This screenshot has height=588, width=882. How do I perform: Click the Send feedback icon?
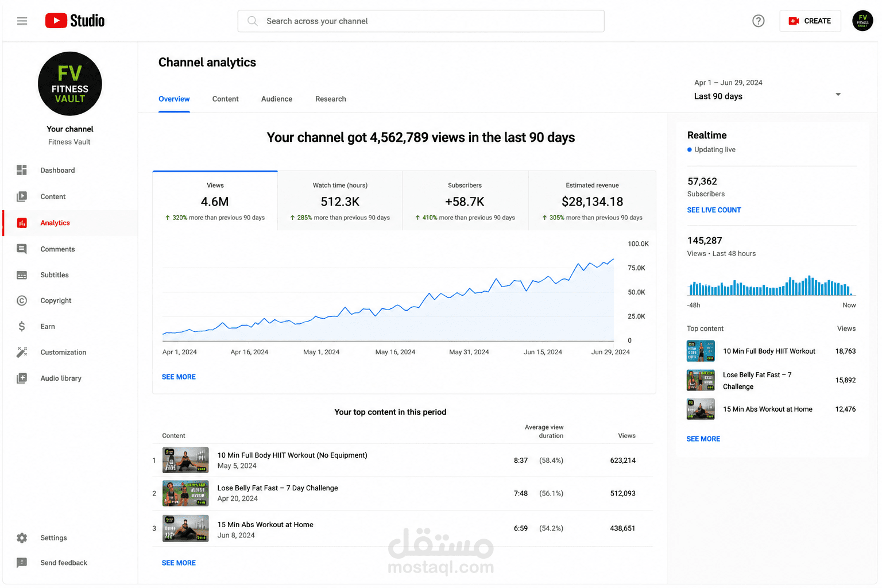tap(22, 563)
